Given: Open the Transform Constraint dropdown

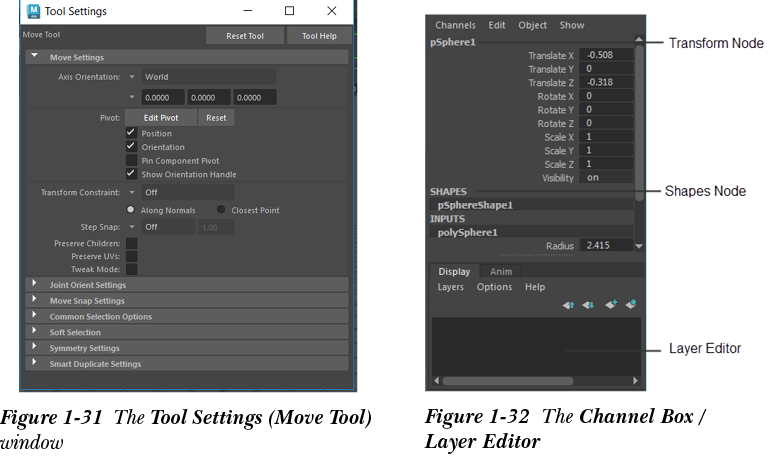Looking at the screenshot, I should [x=131, y=191].
